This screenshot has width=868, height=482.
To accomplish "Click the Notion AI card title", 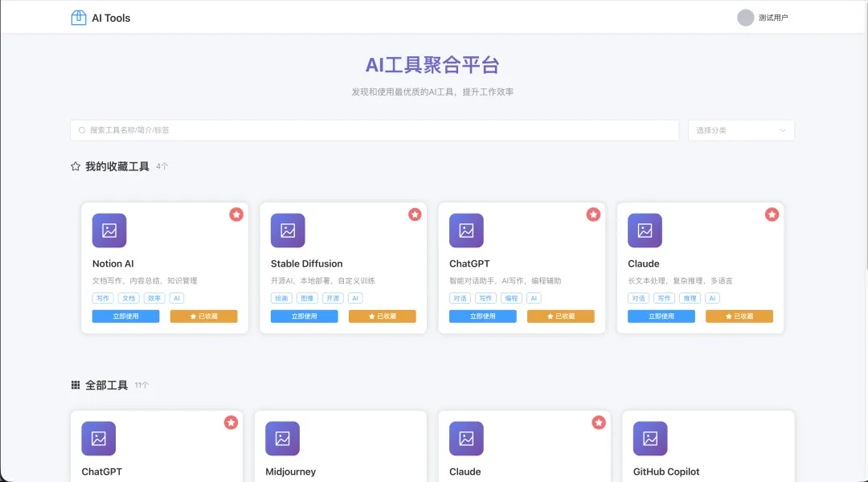I will pos(113,263).
